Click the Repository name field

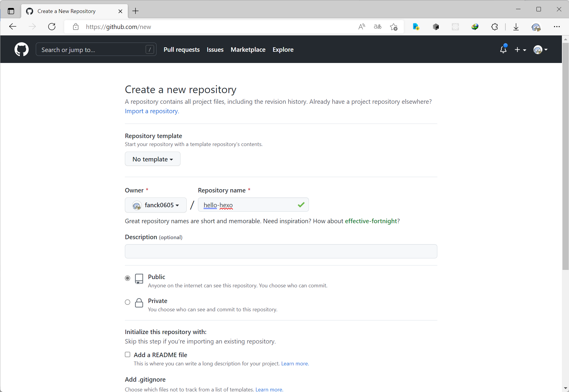(253, 205)
